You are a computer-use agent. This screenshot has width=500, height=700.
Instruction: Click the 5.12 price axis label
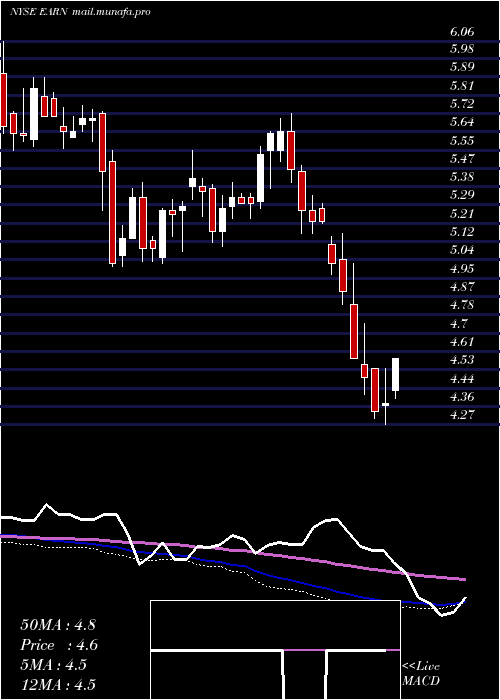coord(462,232)
